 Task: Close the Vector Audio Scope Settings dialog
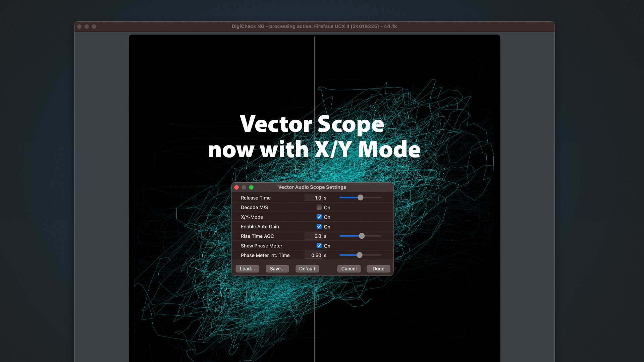236,187
